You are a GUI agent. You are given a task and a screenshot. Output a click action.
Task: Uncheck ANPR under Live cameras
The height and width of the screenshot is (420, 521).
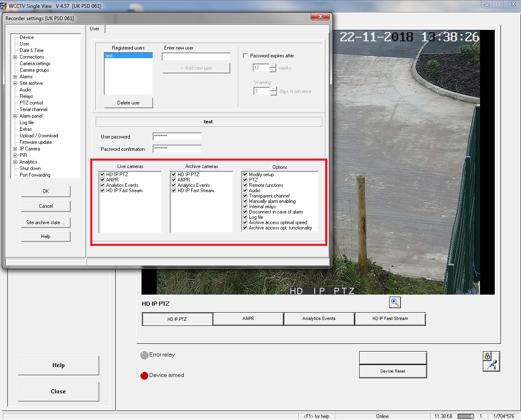103,180
